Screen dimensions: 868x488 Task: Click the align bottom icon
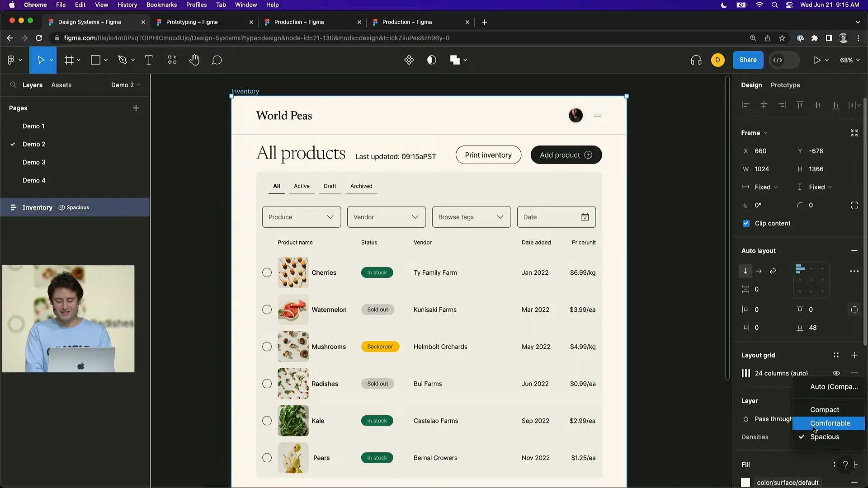click(836, 105)
